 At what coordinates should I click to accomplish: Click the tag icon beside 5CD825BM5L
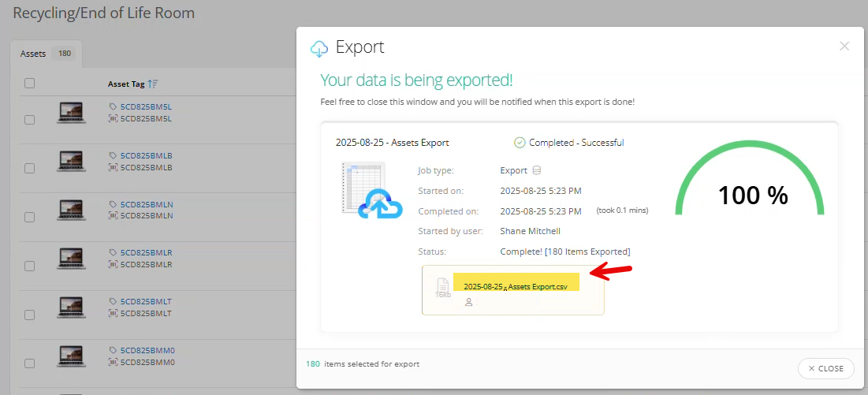(114, 107)
